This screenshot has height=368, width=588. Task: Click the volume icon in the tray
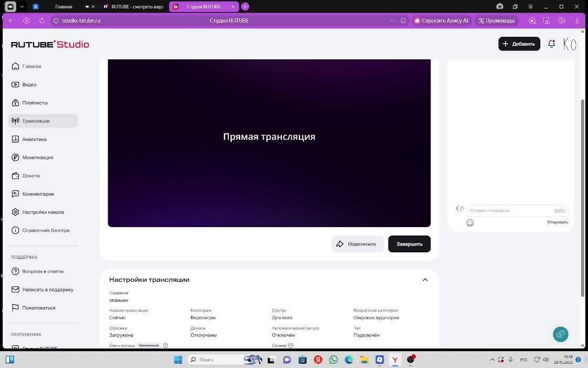[545, 360]
